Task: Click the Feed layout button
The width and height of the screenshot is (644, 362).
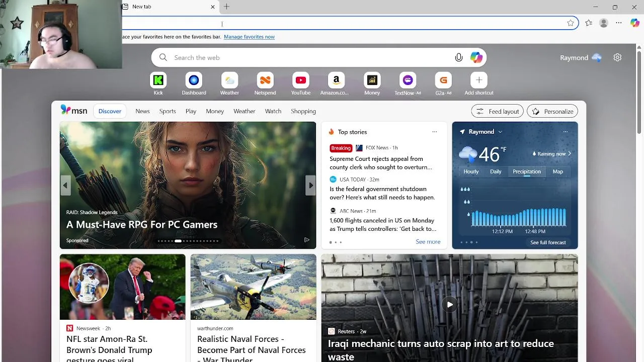Action: click(498, 111)
